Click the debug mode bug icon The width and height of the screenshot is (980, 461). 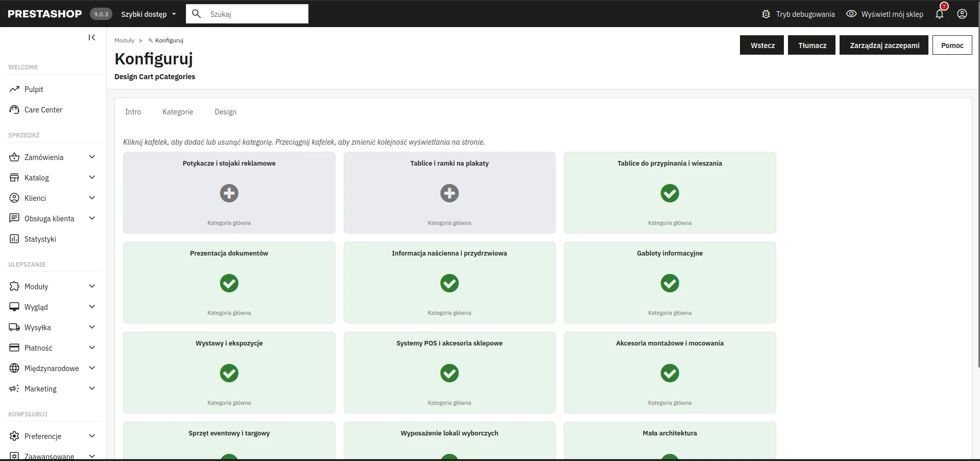point(766,14)
